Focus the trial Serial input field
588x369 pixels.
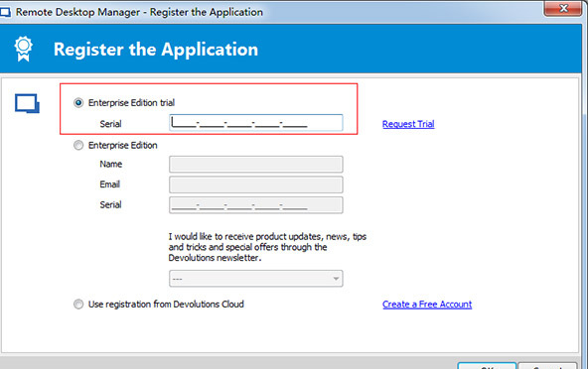pos(255,123)
